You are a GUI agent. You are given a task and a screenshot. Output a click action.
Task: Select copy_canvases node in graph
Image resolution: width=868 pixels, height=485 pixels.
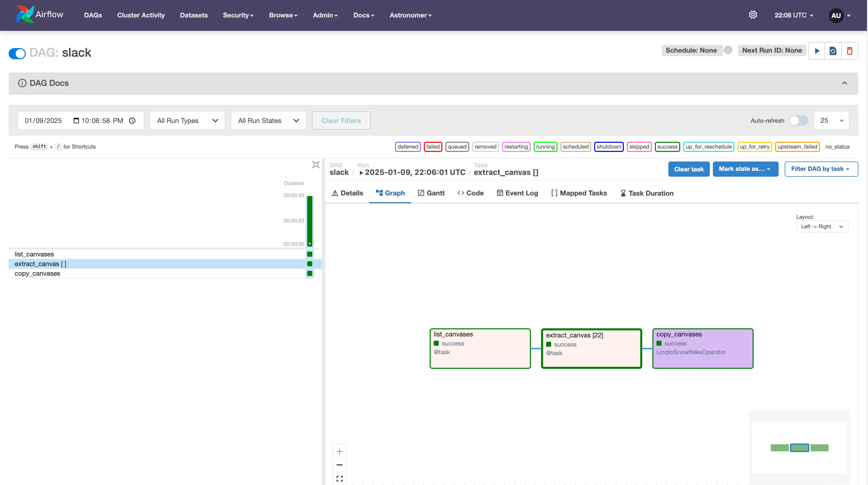tap(702, 349)
